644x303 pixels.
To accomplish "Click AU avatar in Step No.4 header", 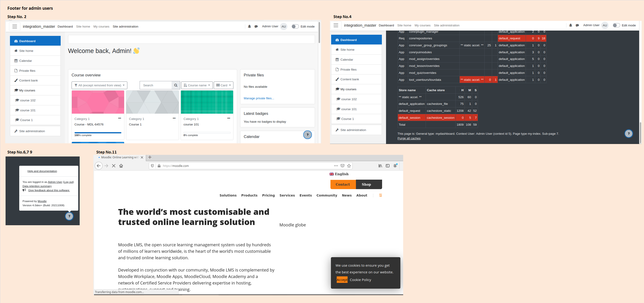I will click(x=605, y=25).
